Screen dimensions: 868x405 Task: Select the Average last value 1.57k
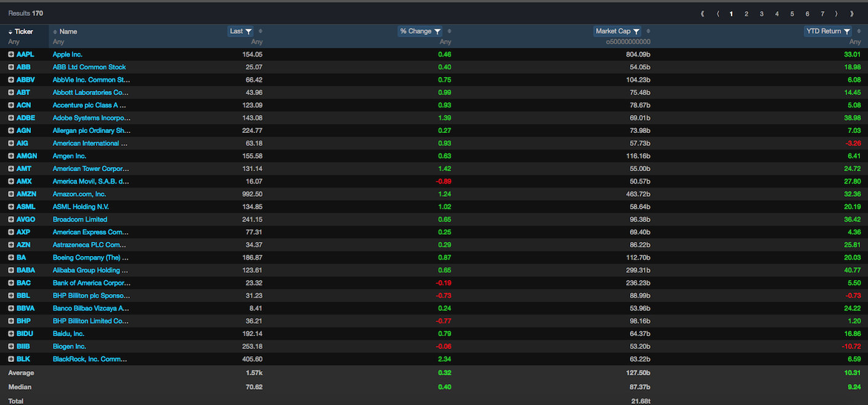coord(254,373)
